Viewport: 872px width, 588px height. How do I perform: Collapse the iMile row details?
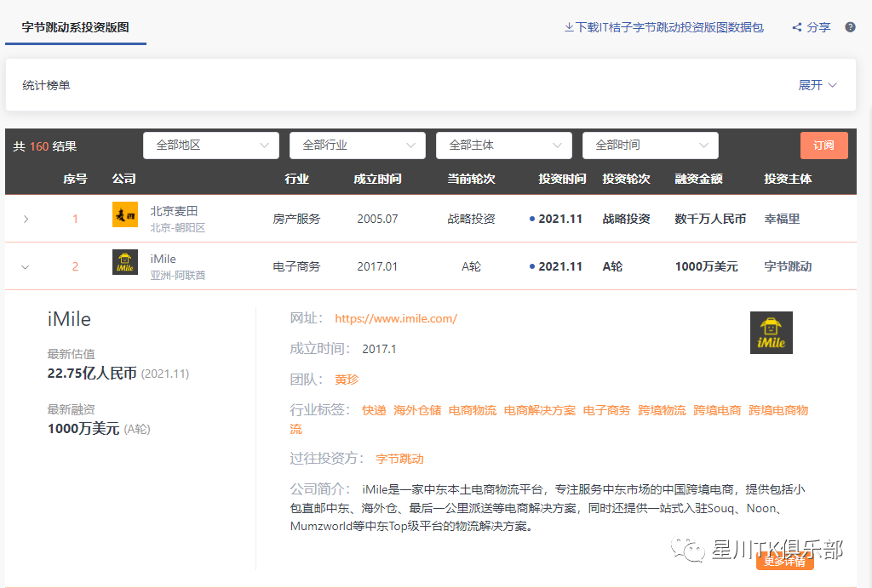(25, 266)
